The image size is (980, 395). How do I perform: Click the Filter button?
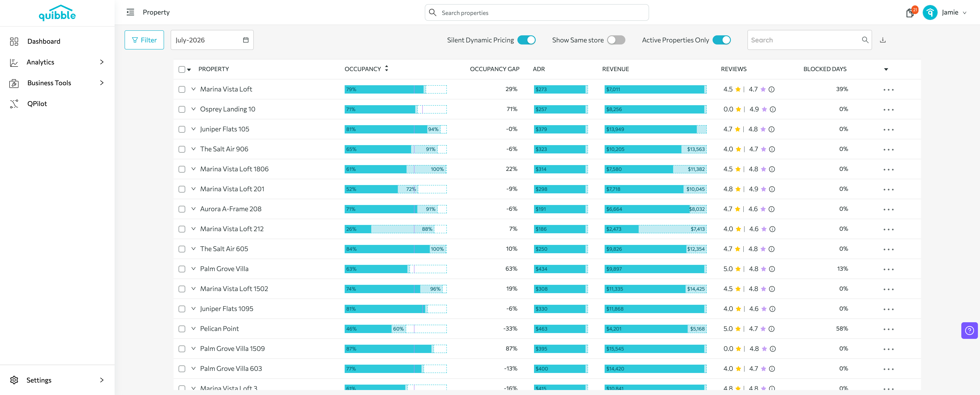coord(144,40)
